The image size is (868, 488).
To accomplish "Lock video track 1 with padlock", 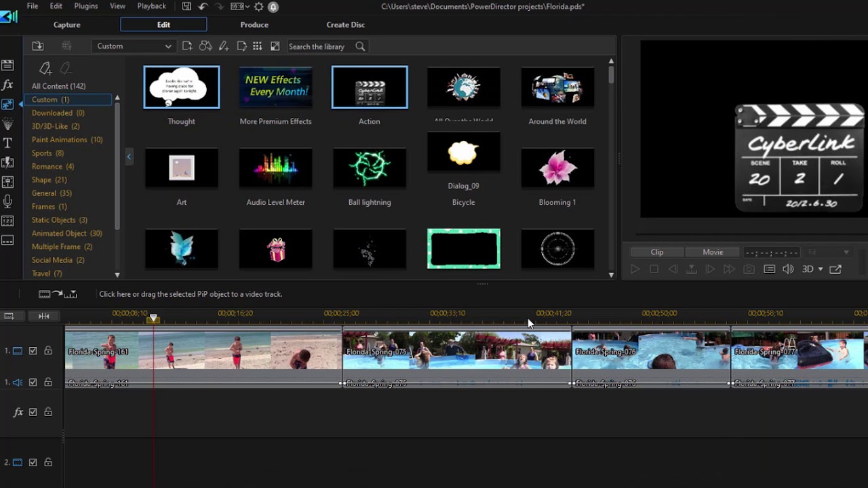I will click(x=48, y=351).
